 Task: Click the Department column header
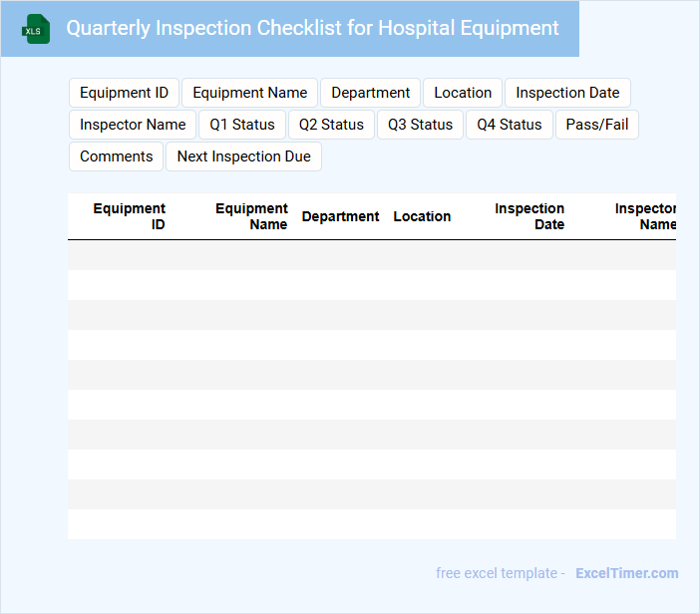coord(340,216)
